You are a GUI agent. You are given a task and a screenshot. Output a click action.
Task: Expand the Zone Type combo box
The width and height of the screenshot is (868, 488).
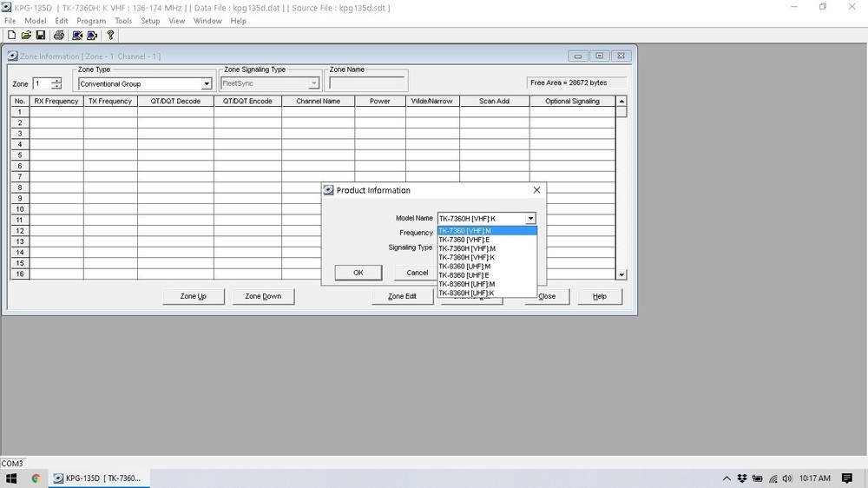(x=207, y=84)
